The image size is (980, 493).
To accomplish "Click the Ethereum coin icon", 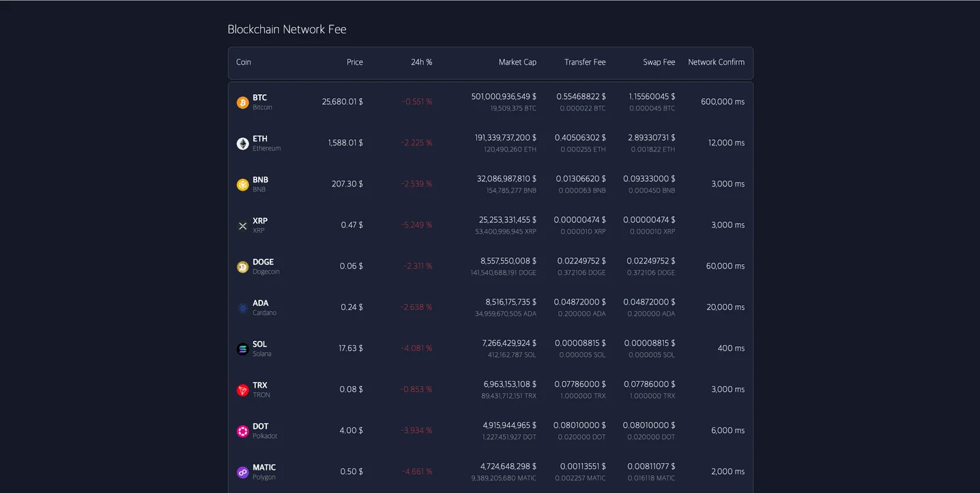I will [x=242, y=143].
